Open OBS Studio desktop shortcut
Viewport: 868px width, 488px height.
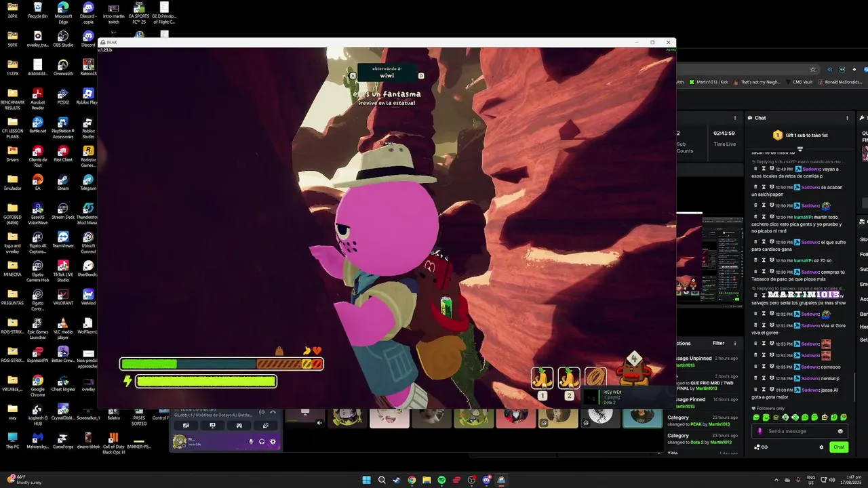pyautogui.click(x=63, y=39)
